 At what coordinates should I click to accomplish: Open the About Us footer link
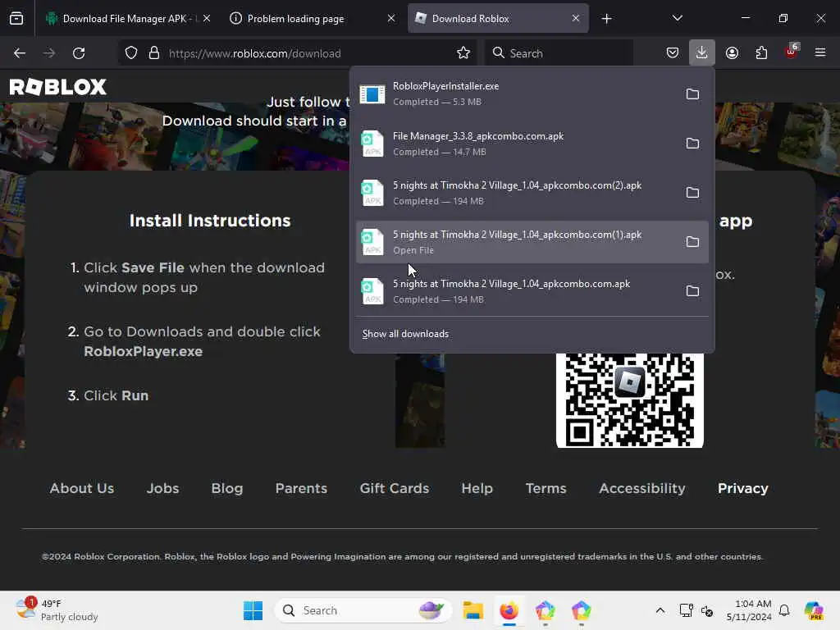pos(82,489)
